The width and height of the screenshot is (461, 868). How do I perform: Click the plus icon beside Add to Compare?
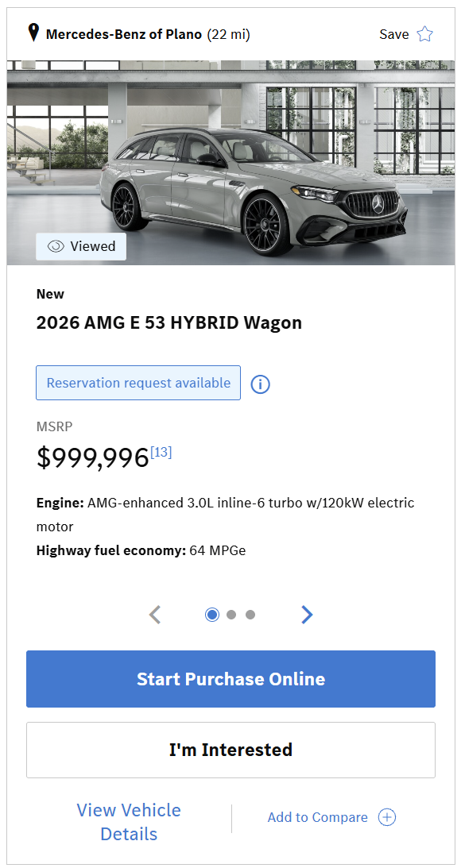click(x=387, y=817)
